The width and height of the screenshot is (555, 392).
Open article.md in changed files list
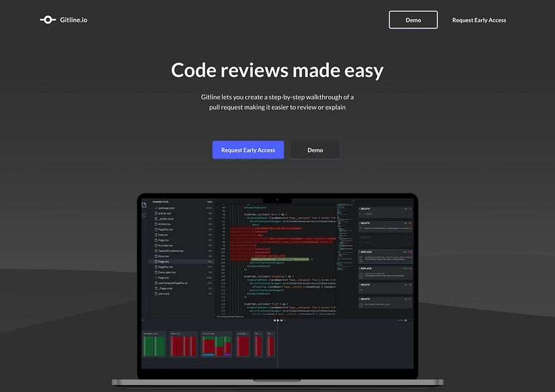coord(164,214)
